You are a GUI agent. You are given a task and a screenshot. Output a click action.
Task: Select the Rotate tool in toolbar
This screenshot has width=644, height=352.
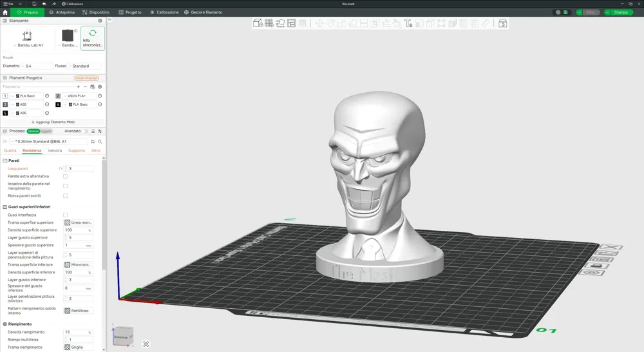[x=330, y=23]
